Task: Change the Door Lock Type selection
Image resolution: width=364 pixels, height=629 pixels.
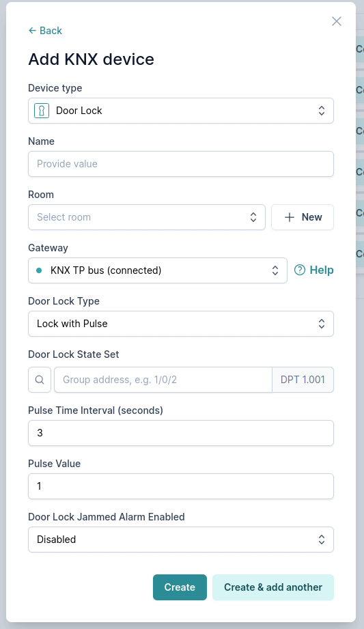Action: (x=181, y=324)
